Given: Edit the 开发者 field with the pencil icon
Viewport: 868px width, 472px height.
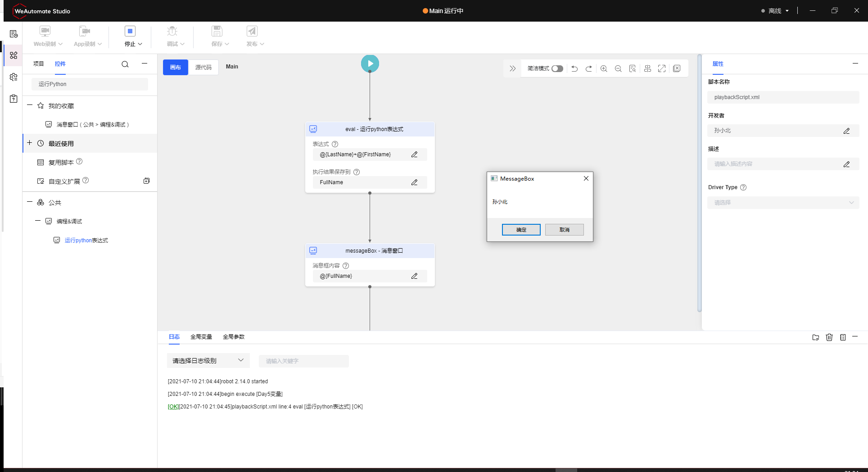Looking at the screenshot, I should click(x=847, y=131).
